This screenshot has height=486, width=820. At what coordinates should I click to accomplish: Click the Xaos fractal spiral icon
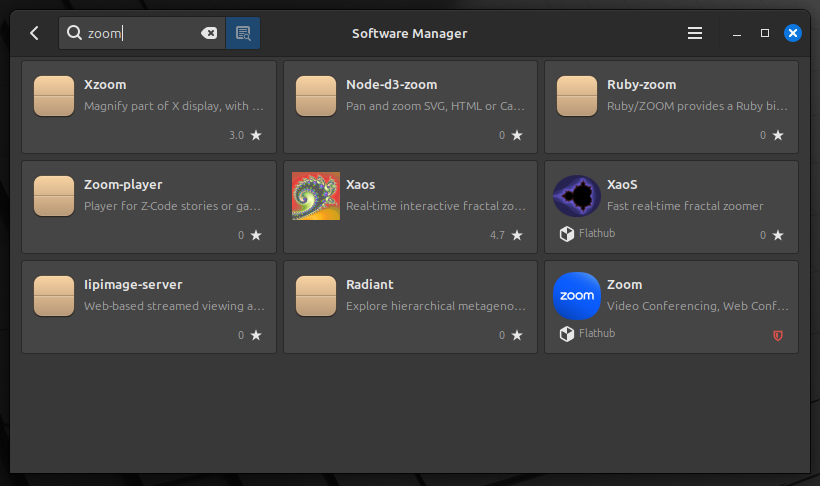(316, 196)
